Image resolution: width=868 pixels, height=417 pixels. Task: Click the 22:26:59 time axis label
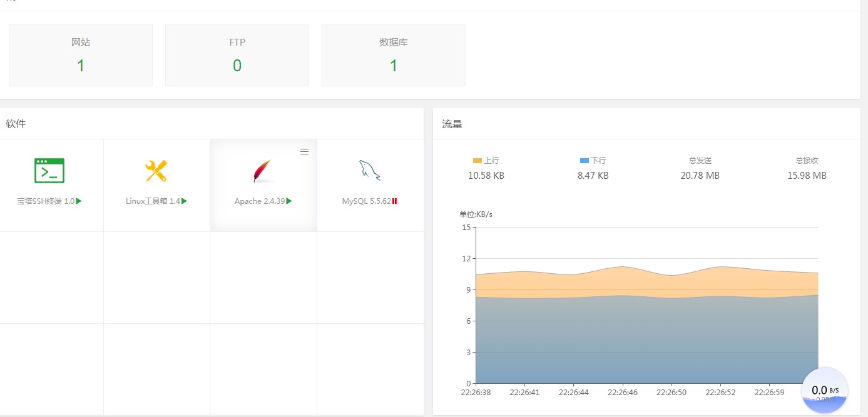(769, 393)
